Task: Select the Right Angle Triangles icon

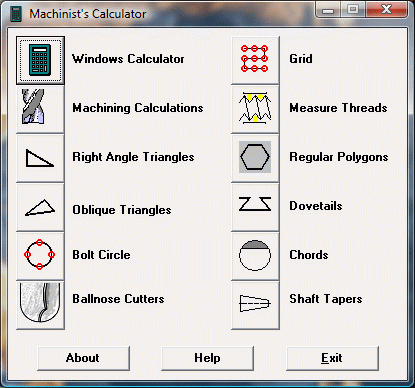Action: click(40, 158)
